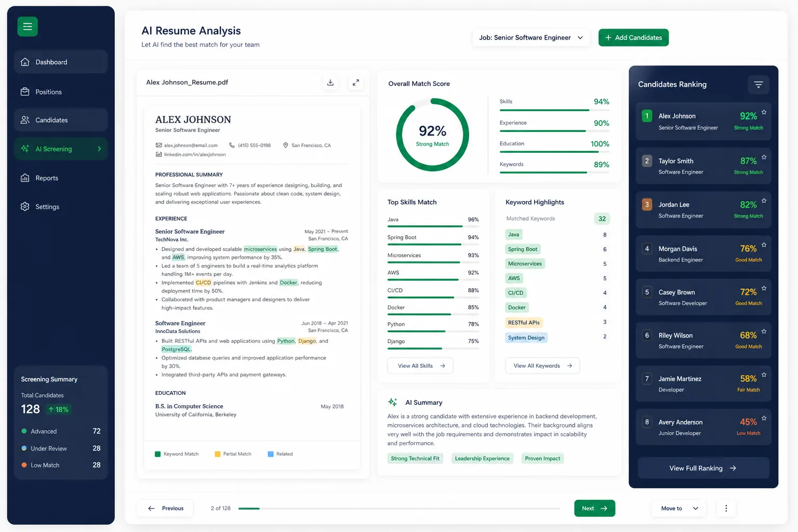Viewport: 798px width, 532px height.
Task: Click the Leadership Experience tag
Action: 482,458
